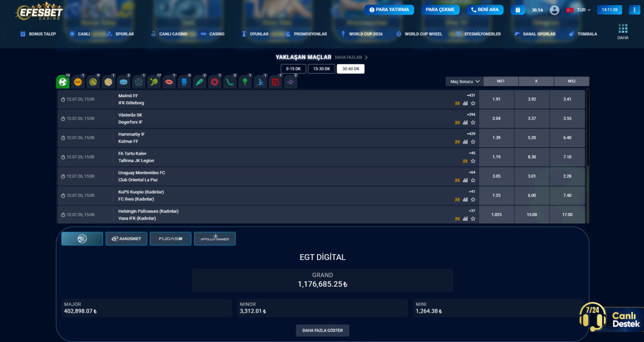Favorite the FA Tartu Kalev match star

click(473, 161)
